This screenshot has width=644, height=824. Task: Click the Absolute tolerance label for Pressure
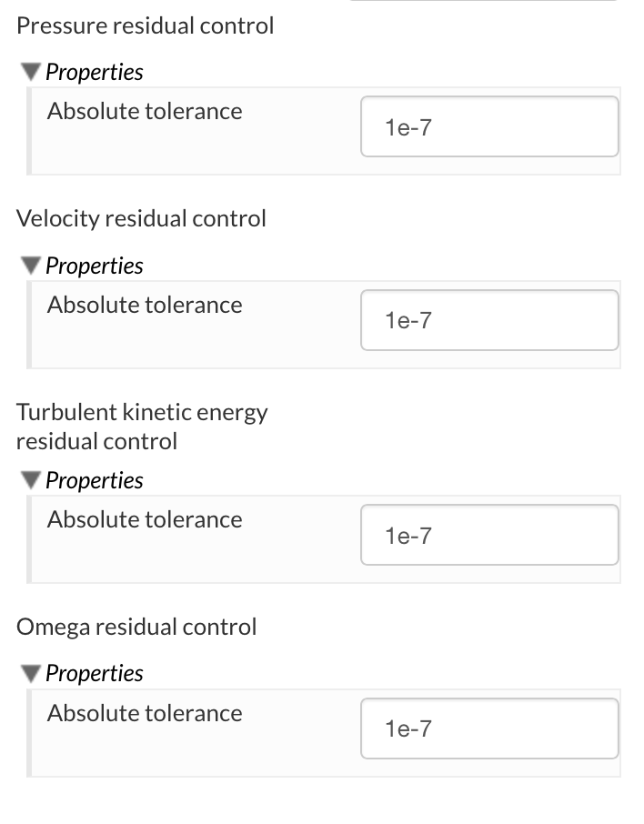point(145,111)
